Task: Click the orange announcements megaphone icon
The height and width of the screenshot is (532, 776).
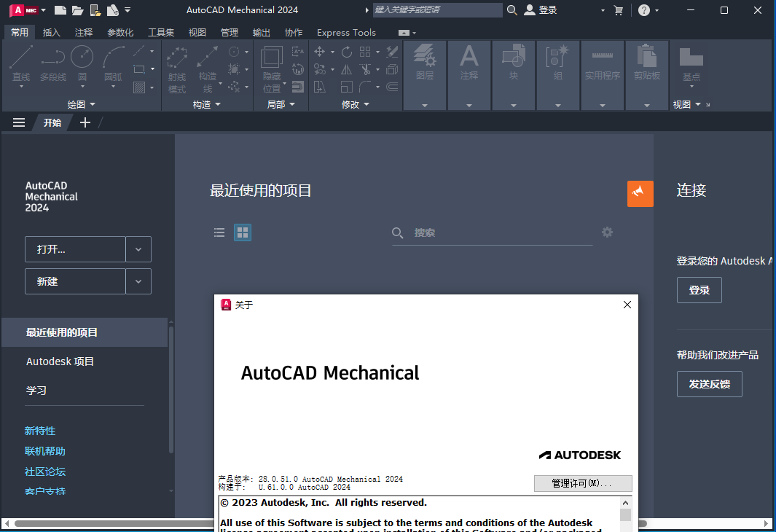Action: (x=640, y=194)
